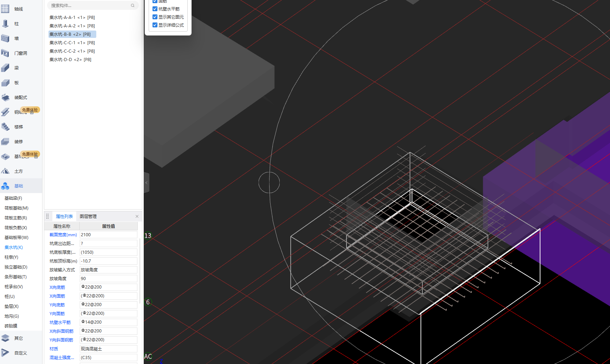The width and height of the screenshot is (610, 364).
Task: Select the 楼梯 stairs category icon
Action: pos(5,127)
